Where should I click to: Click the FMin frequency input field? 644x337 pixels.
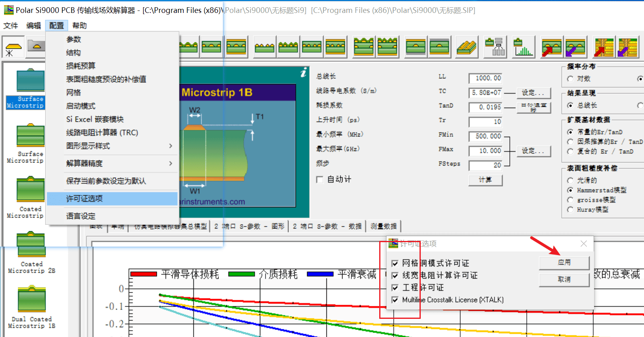point(486,136)
